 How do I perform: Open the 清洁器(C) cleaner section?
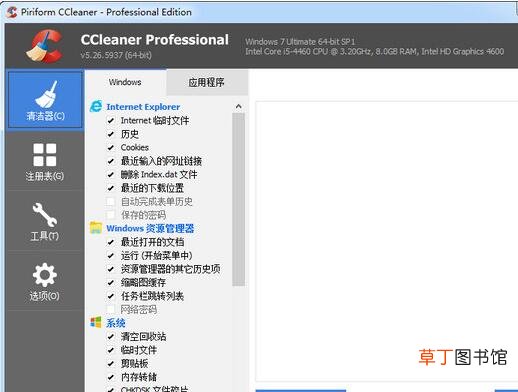[45, 100]
